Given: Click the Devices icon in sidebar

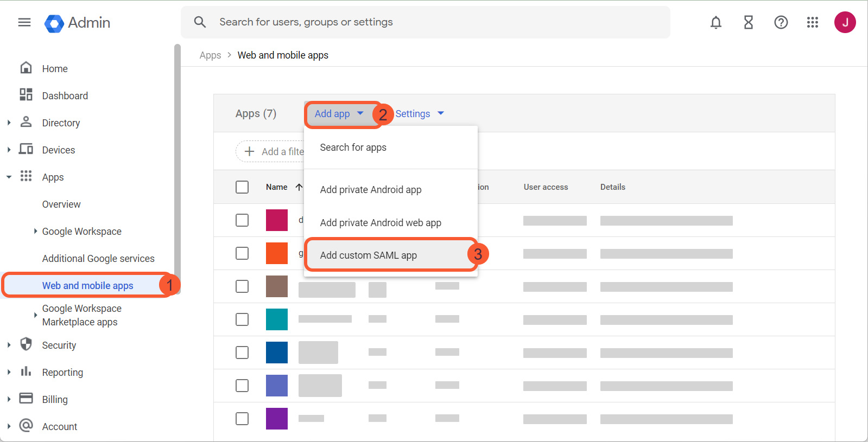Looking at the screenshot, I should pyautogui.click(x=26, y=149).
